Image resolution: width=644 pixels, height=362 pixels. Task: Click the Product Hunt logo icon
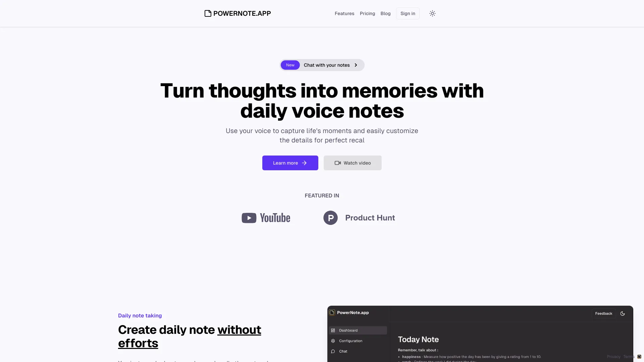(330, 218)
